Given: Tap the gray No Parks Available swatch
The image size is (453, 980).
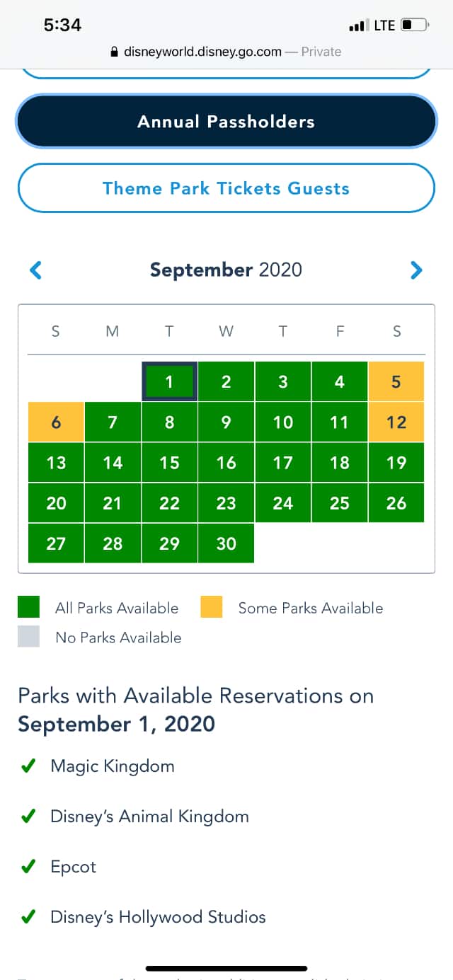Looking at the screenshot, I should [29, 637].
